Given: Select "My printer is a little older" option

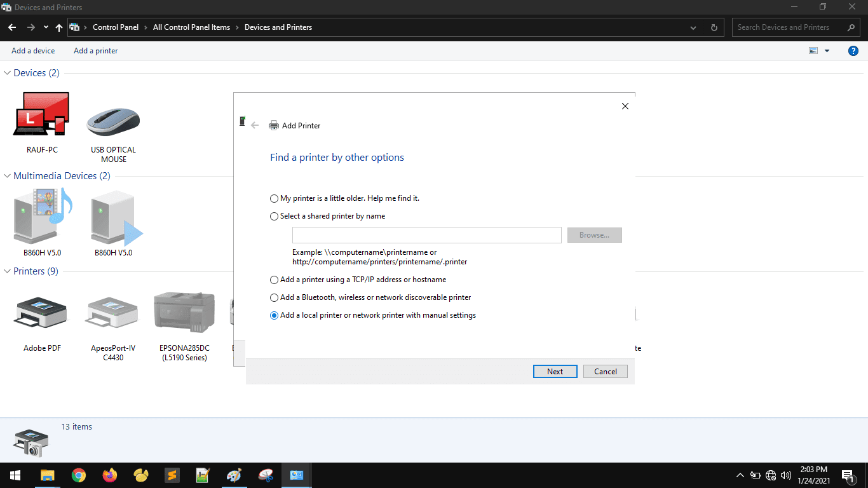Looking at the screenshot, I should click(x=345, y=198).
